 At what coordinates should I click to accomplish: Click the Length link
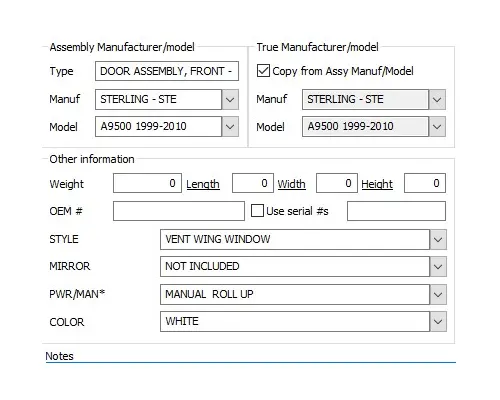click(203, 184)
